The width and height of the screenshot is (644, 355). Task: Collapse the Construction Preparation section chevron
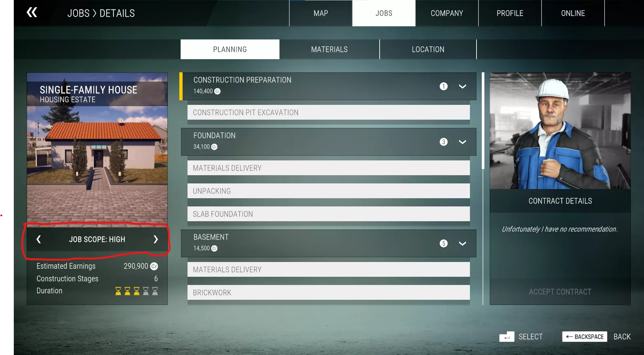click(462, 86)
